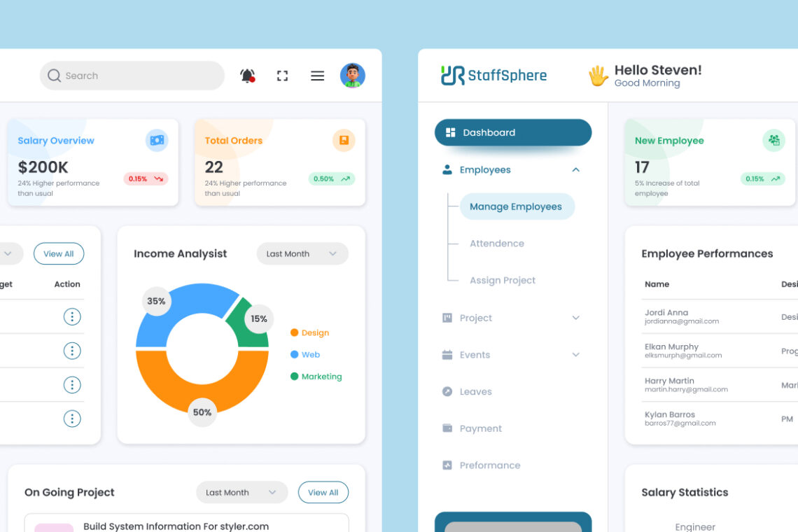The height and width of the screenshot is (532, 798).
Task: Expand the Events menu chevron
Action: [575, 354]
